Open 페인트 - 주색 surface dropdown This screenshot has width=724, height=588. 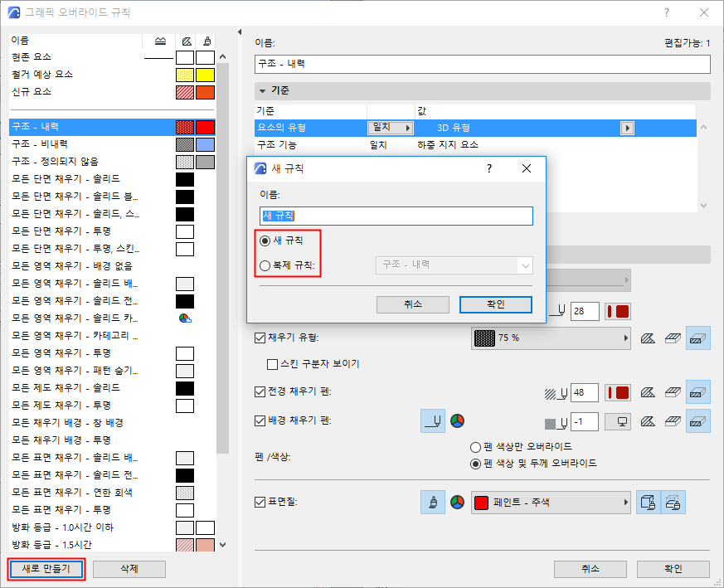[551, 502]
